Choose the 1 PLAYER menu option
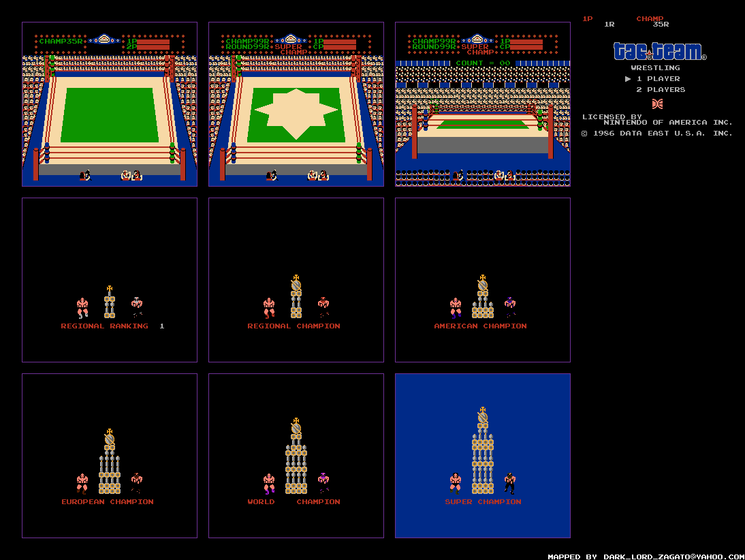 point(659,79)
